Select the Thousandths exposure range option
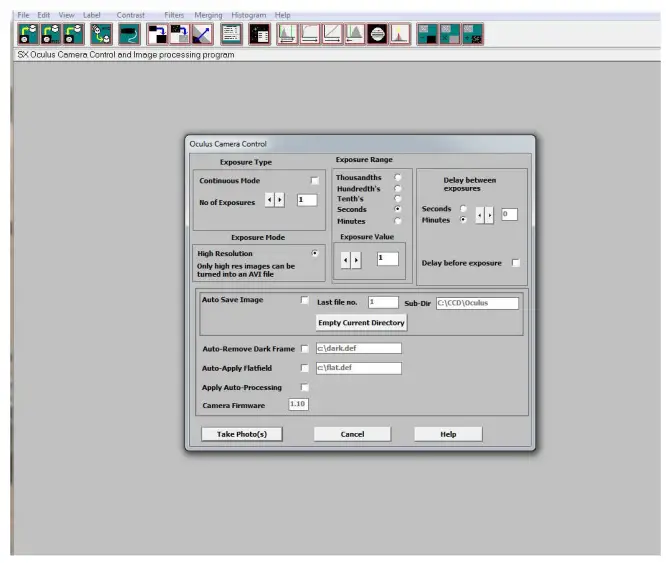This screenshot has width=666, height=563. (398, 177)
